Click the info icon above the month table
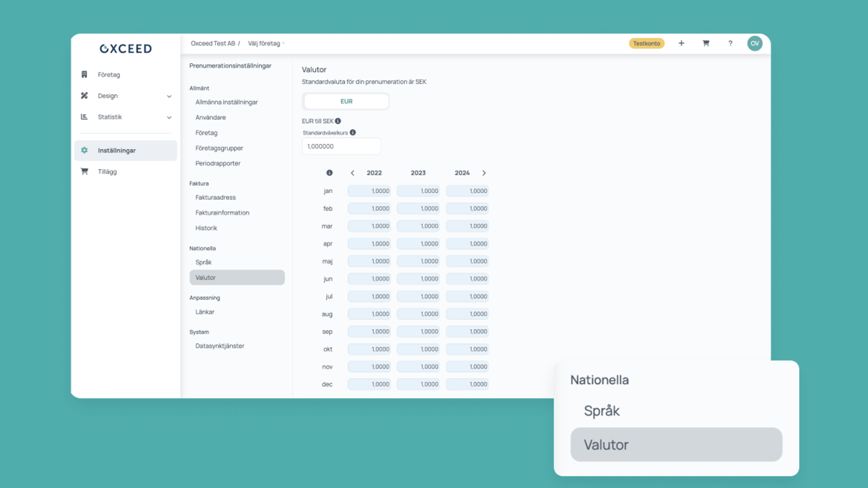868x488 pixels. (330, 173)
